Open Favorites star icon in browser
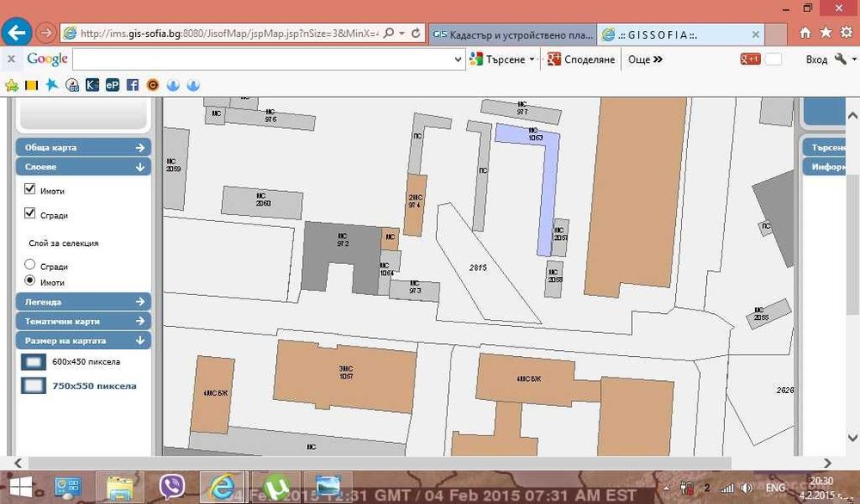This screenshot has width=860, height=504. click(826, 33)
